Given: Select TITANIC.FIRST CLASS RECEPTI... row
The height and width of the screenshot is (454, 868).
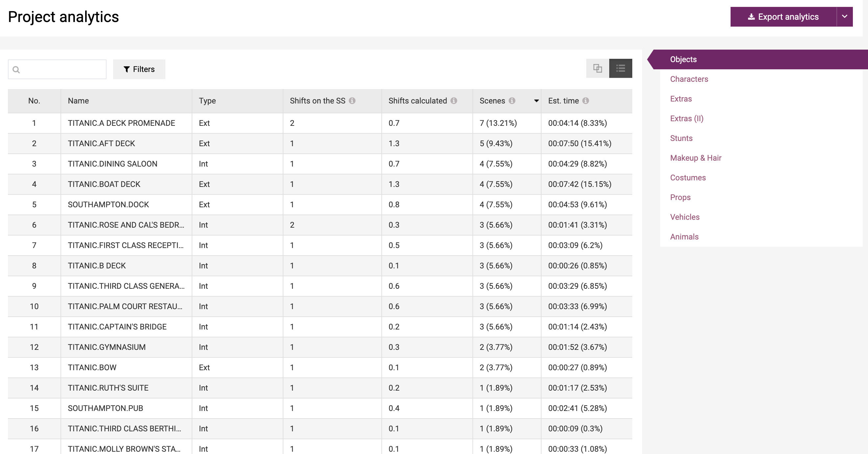Looking at the screenshot, I should tap(320, 245).
